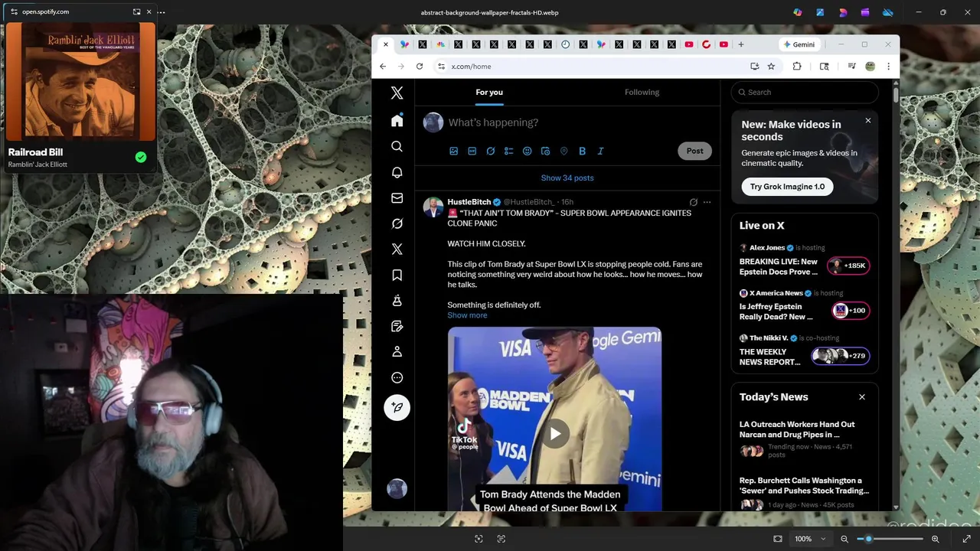Click site information icon beside x.com/home
The image size is (980, 551).
441,67
